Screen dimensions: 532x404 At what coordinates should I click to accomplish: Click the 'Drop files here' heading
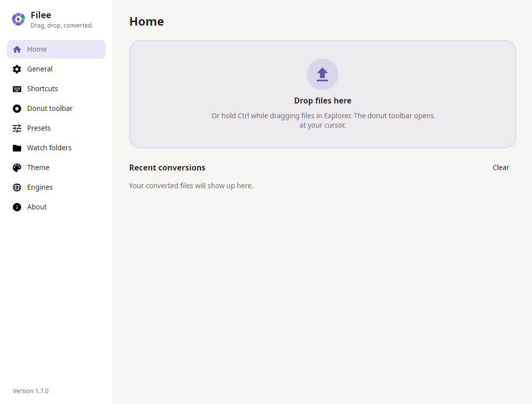click(x=323, y=101)
